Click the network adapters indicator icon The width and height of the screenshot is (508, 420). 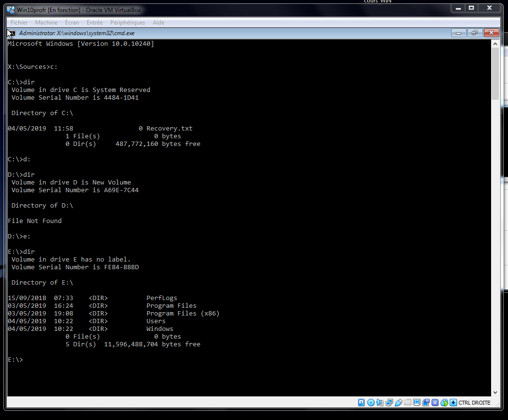coord(389,403)
